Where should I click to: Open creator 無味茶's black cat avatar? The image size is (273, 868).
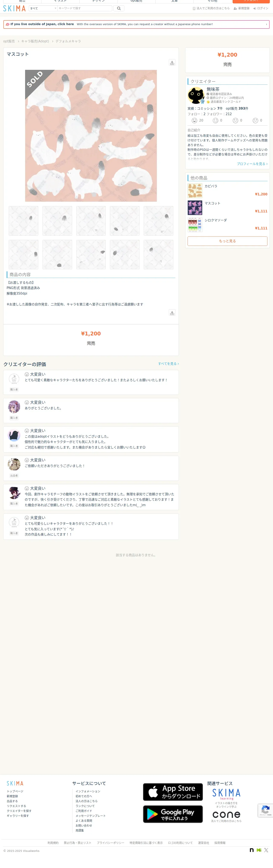pyautogui.click(x=196, y=95)
